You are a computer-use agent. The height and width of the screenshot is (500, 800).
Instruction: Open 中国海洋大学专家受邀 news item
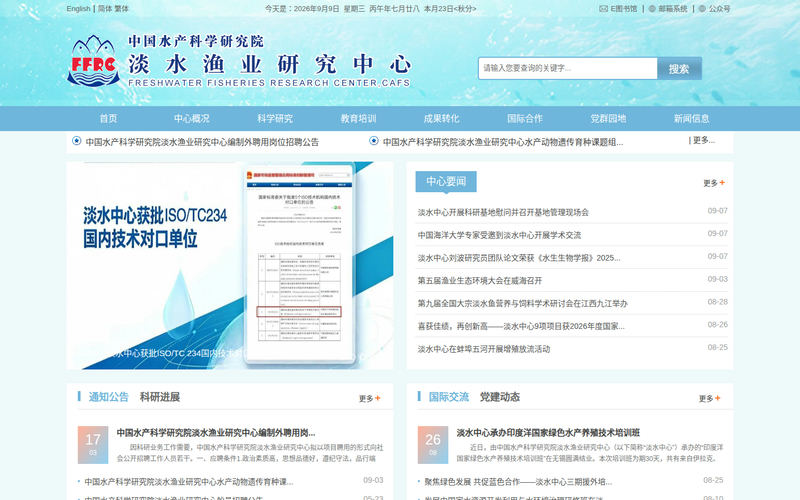point(499,235)
